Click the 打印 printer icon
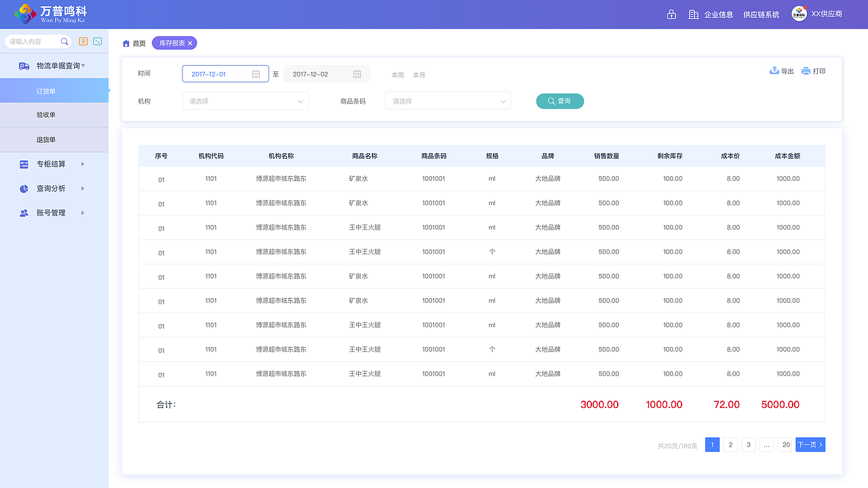The image size is (868, 488). click(x=806, y=70)
